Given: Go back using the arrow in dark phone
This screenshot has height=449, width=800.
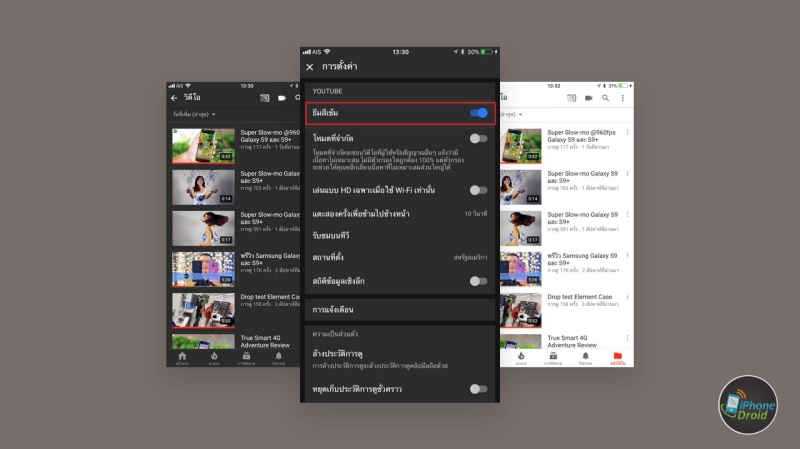Looking at the screenshot, I should tap(174, 97).
